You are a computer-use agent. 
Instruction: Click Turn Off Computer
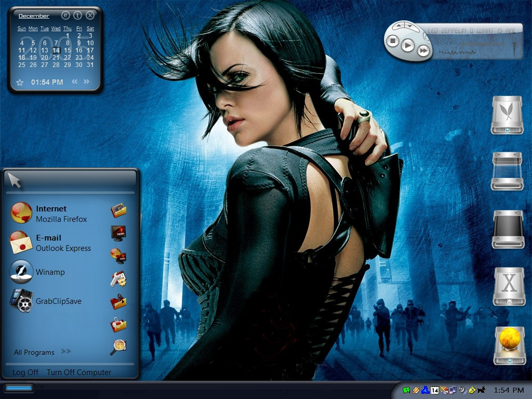(x=79, y=372)
